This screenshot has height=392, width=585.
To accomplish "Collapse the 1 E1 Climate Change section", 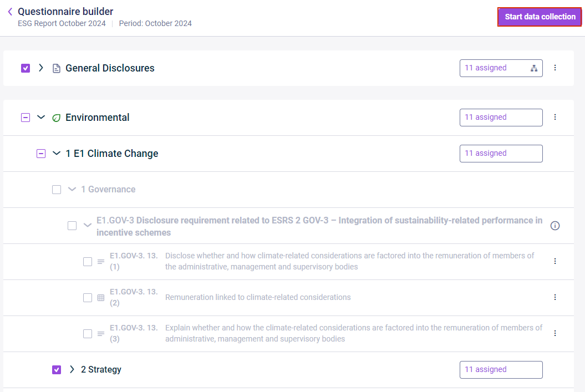I will 57,153.
